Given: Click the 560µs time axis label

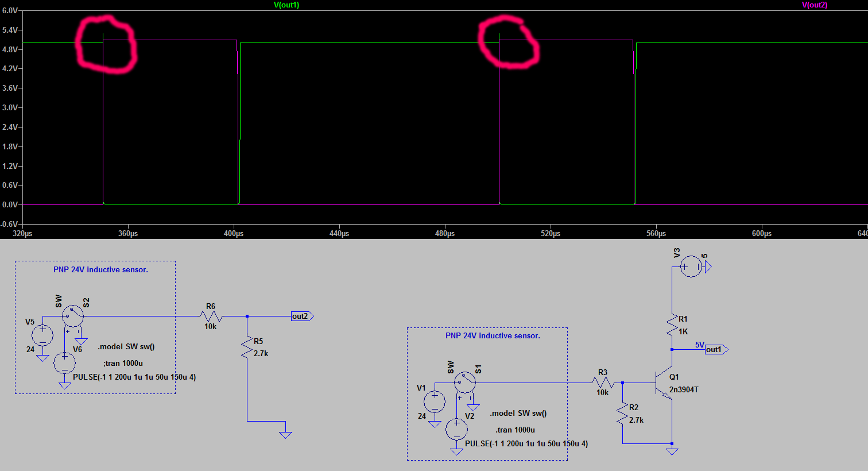Looking at the screenshot, I should point(656,233).
